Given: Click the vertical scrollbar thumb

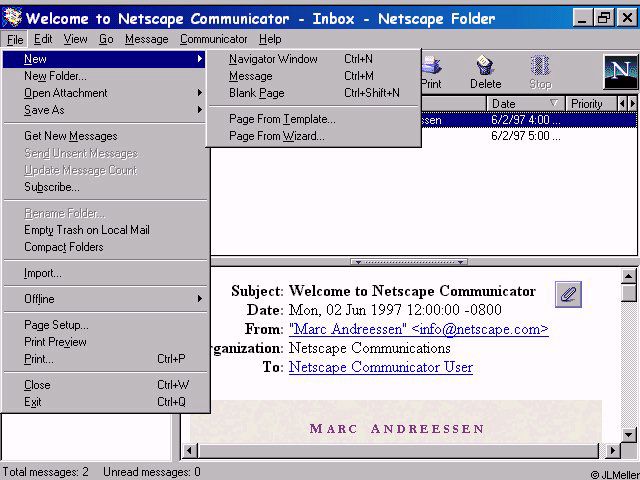Looking at the screenshot, I should click(x=629, y=293).
